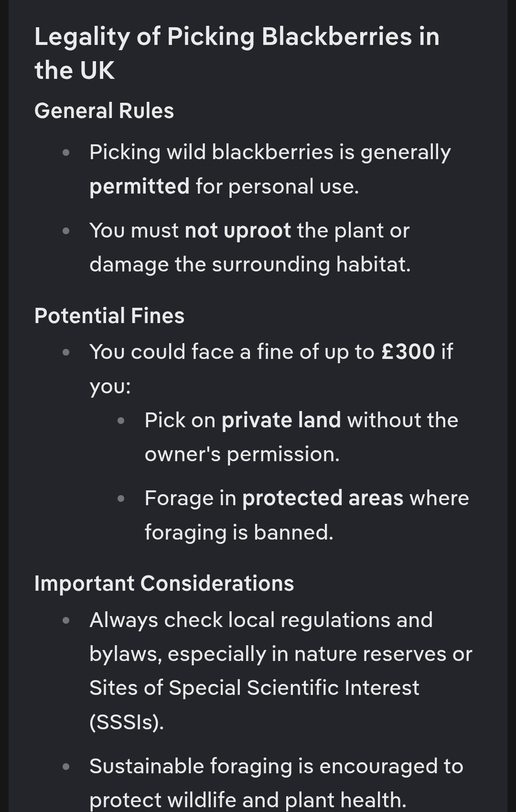Image resolution: width=516 pixels, height=812 pixels.
Task: Tap the bullet beside 'You could face a fine'
Action: tap(66, 352)
